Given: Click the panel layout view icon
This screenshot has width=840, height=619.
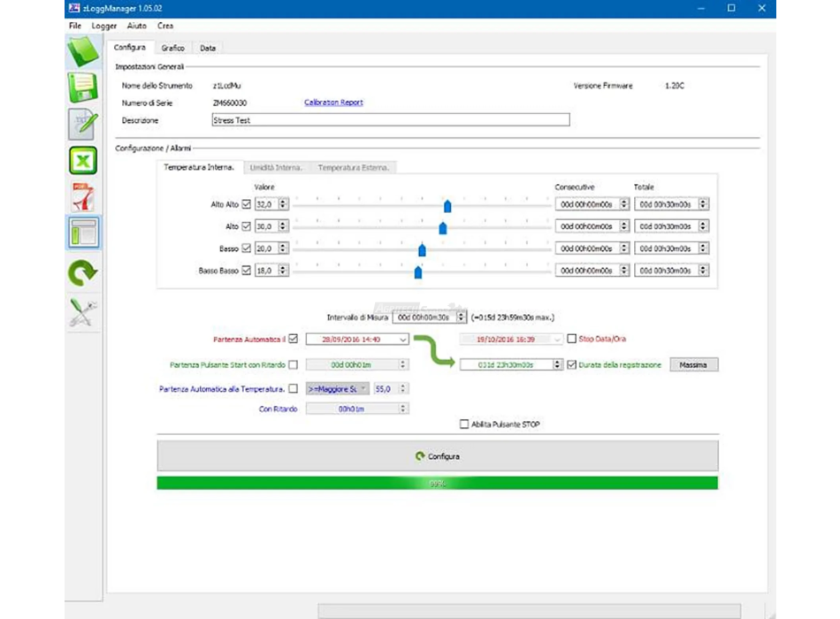Looking at the screenshot, I should pyautogui.click(x=83, y=233).
